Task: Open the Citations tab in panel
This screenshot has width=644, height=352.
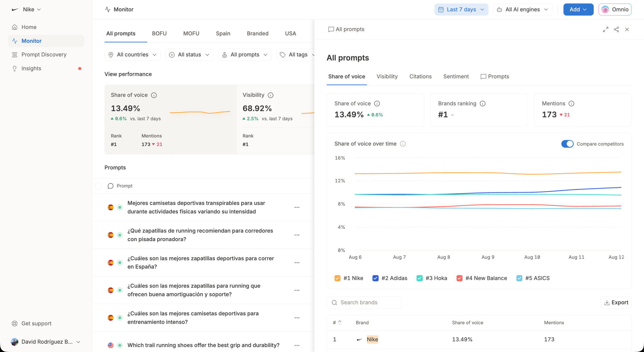Action: 421,77
